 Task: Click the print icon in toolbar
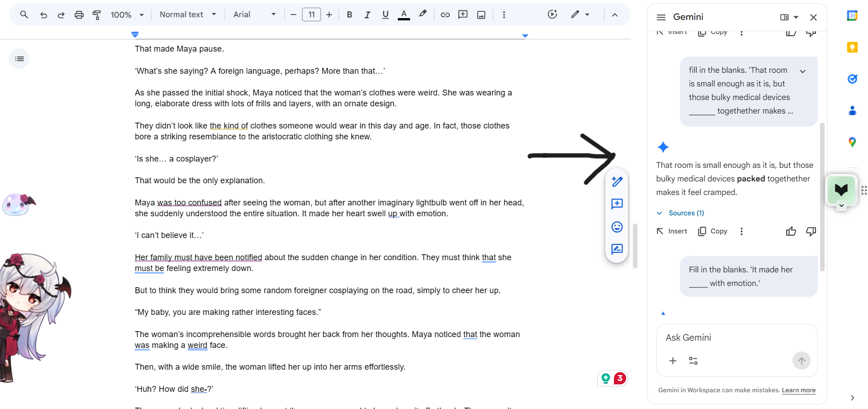pyautogui.click(x=79, y=15)
